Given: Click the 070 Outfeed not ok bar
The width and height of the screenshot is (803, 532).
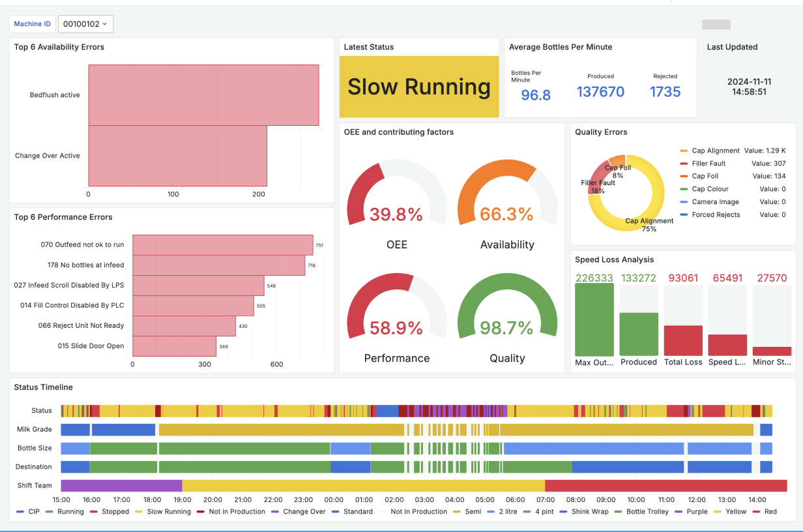Looking at the screenshot, I should coord(223,245).
